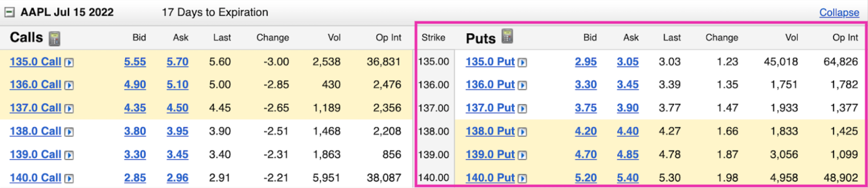Click the Collapse link
The height and width of the screenshot is (188, 868).
point(839,13)
